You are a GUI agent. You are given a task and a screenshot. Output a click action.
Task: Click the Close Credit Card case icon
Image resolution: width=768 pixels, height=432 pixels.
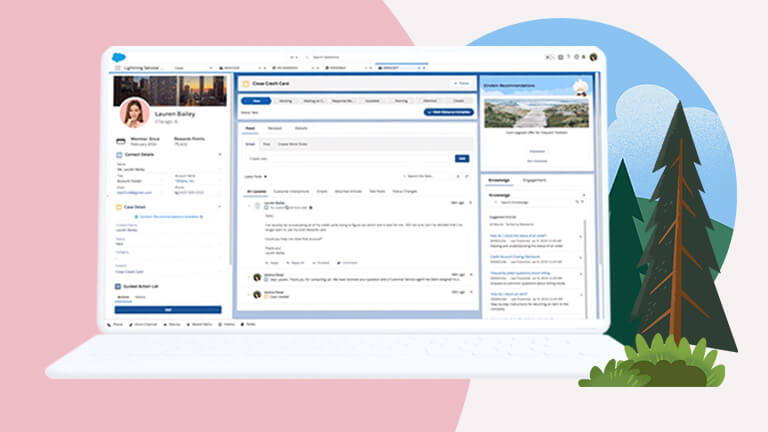point(246,83)
